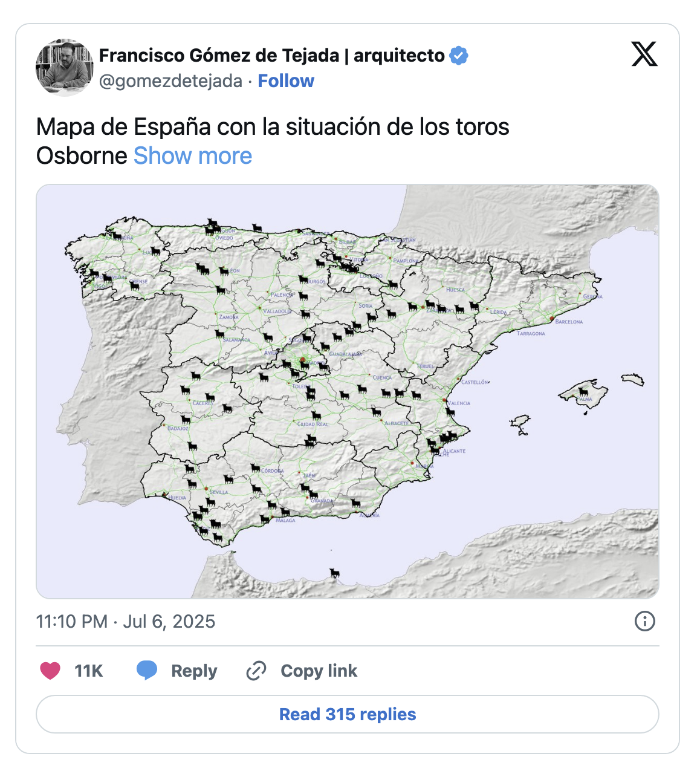Open the Spain Osborne bulls map image
This screenshot has width=700, height=768.
pyautogui.click(x=348, y=391)
